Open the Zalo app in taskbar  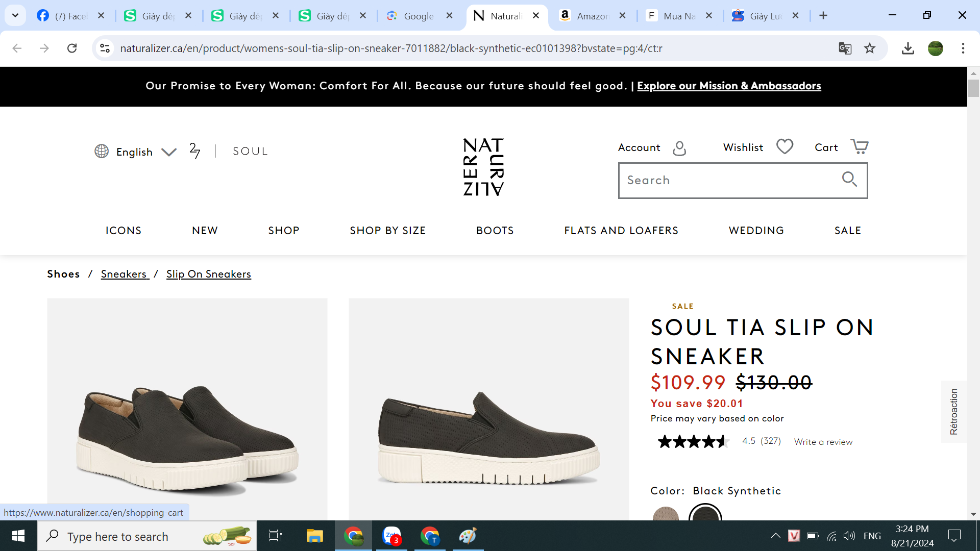click(x=391, y=536)
